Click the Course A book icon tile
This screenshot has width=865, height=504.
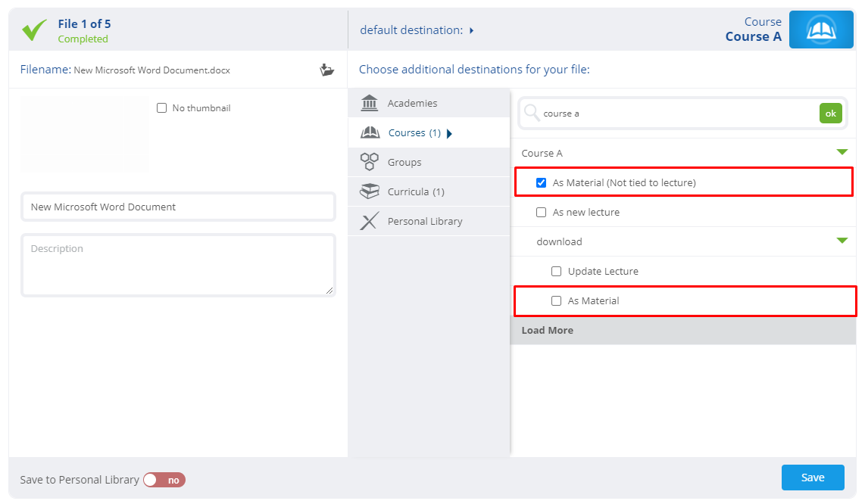click(821, 30)
